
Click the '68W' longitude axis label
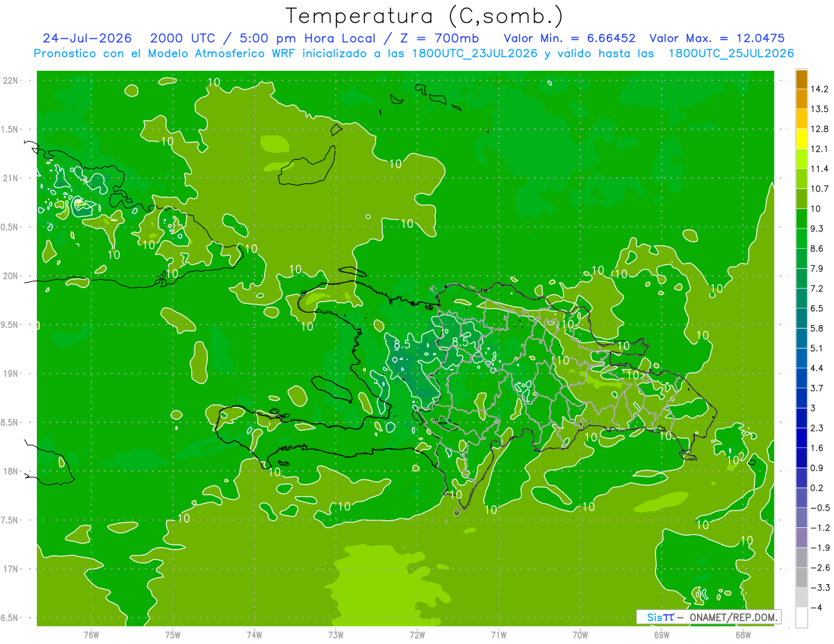[743, 636]
